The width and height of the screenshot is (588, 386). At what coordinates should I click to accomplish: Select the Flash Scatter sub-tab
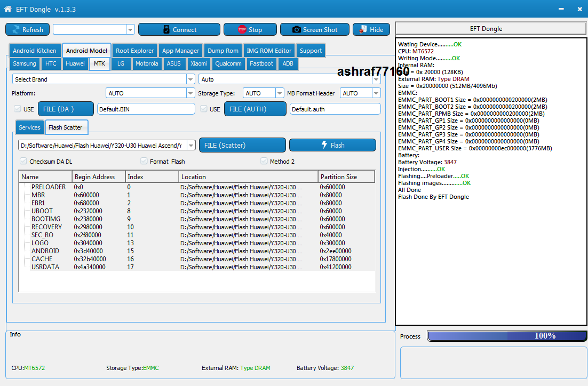pos(65,127)
